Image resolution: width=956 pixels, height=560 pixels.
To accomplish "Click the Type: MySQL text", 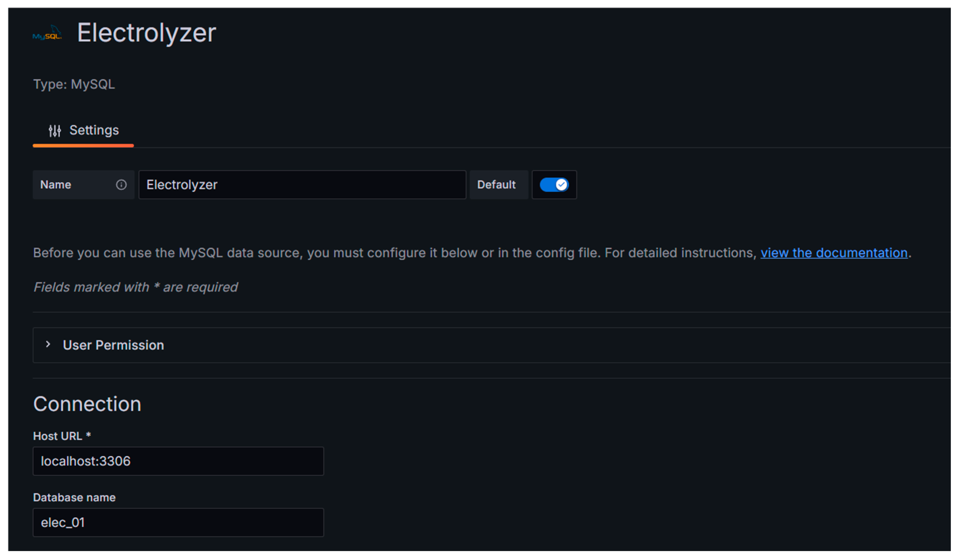I will click(74, 84).
